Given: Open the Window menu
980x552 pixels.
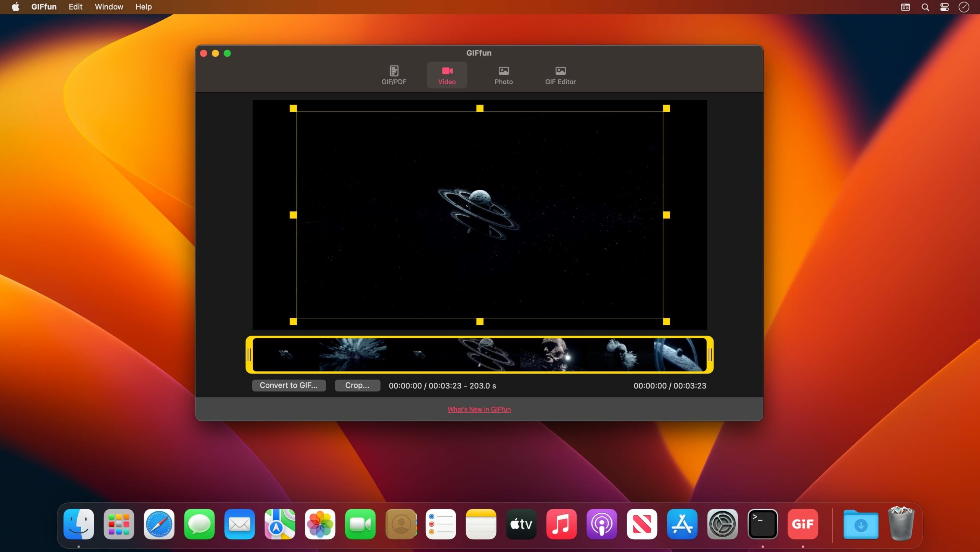Looking at the screenshot, I should [x=109, y=7].
